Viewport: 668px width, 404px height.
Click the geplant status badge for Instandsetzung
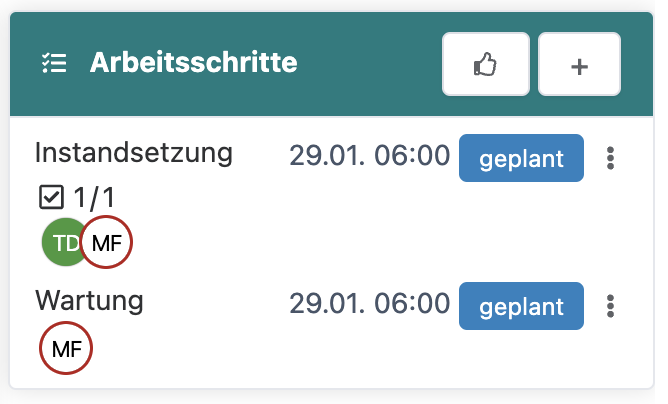point(521,158)
